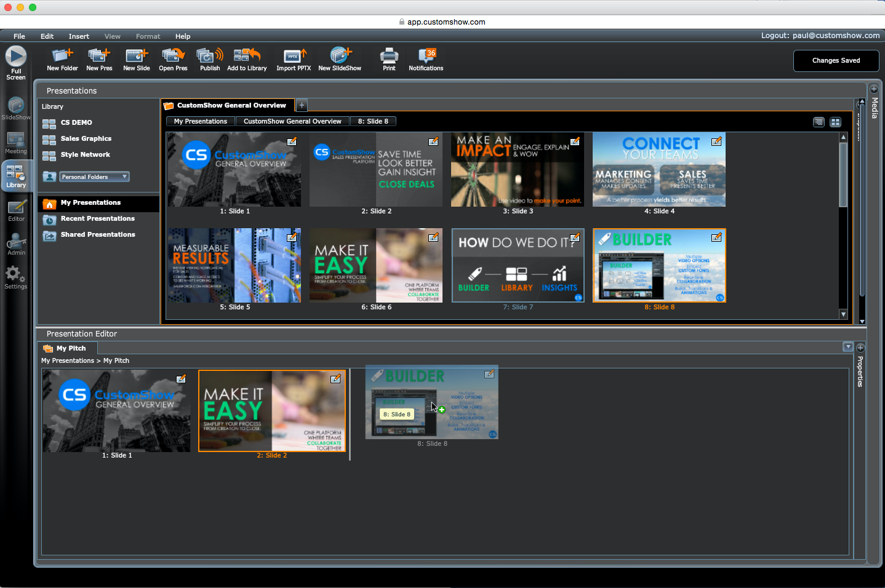Open Settings gear in sidebar
This screenshot has width=885, height=588.
click(x=16, y=278)
